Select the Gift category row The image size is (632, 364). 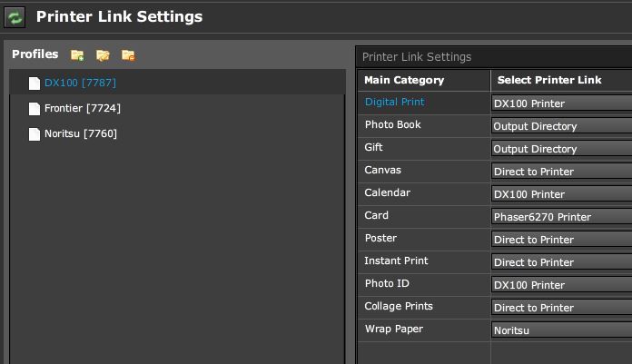424,148
